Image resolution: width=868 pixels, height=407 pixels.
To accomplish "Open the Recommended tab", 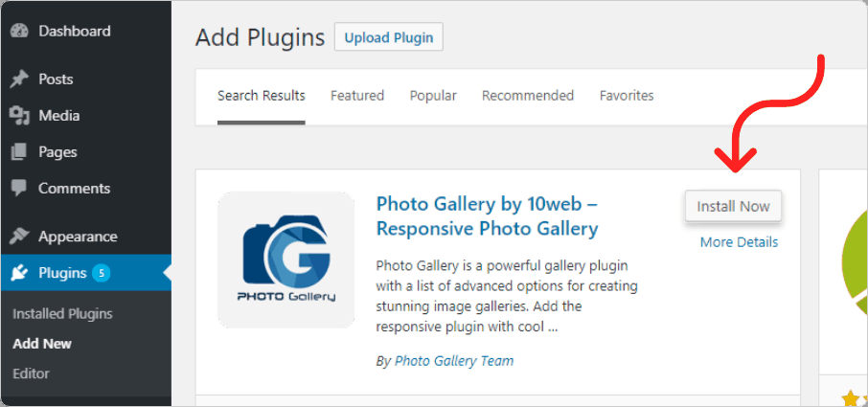I will click(x=528, y=96).
